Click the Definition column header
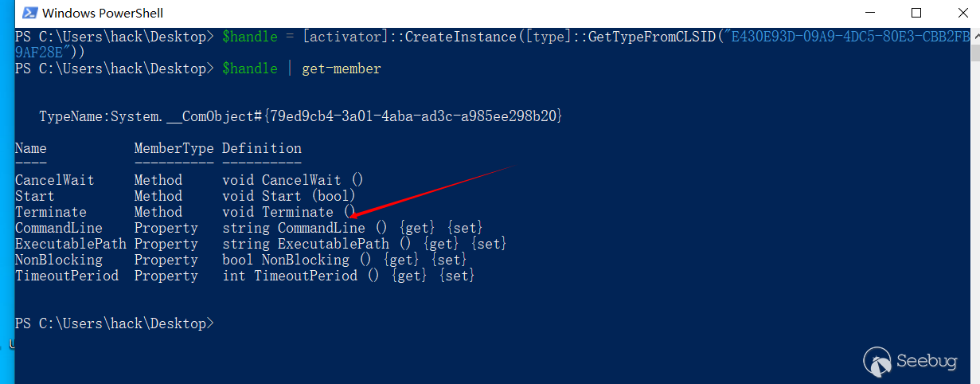 pos(261,148)
